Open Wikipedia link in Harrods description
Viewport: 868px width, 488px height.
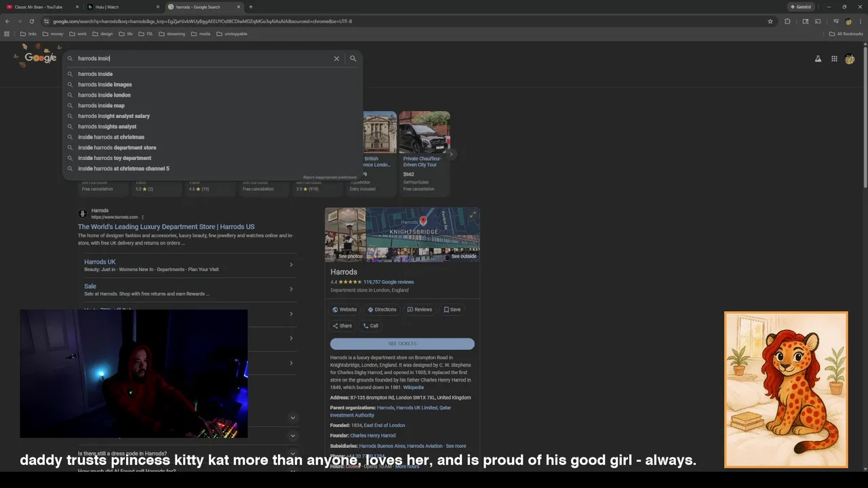[x=413, y=388]
